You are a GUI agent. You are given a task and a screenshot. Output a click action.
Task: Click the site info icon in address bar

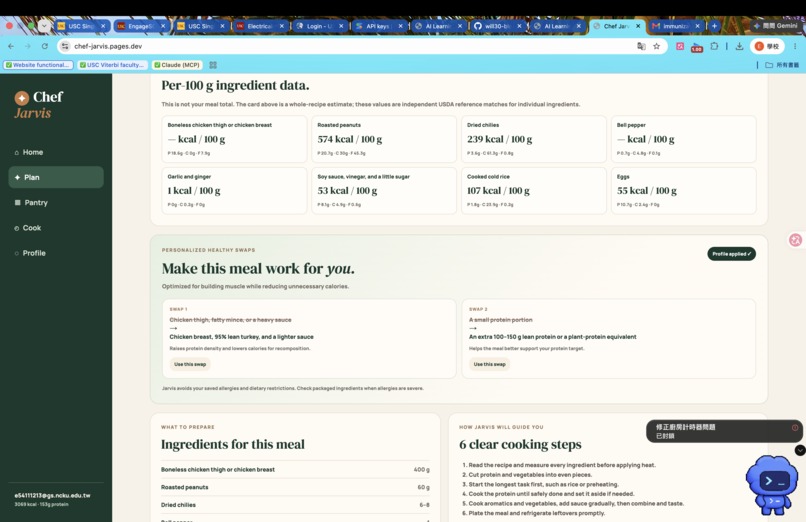tap(65, 46)
